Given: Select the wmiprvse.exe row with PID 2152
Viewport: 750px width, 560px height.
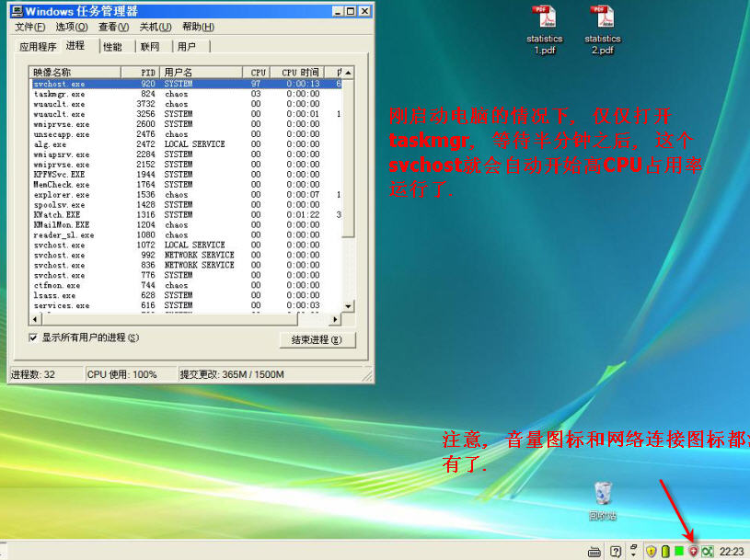Looking at the screenshot, I should click(x=186, y=165).
